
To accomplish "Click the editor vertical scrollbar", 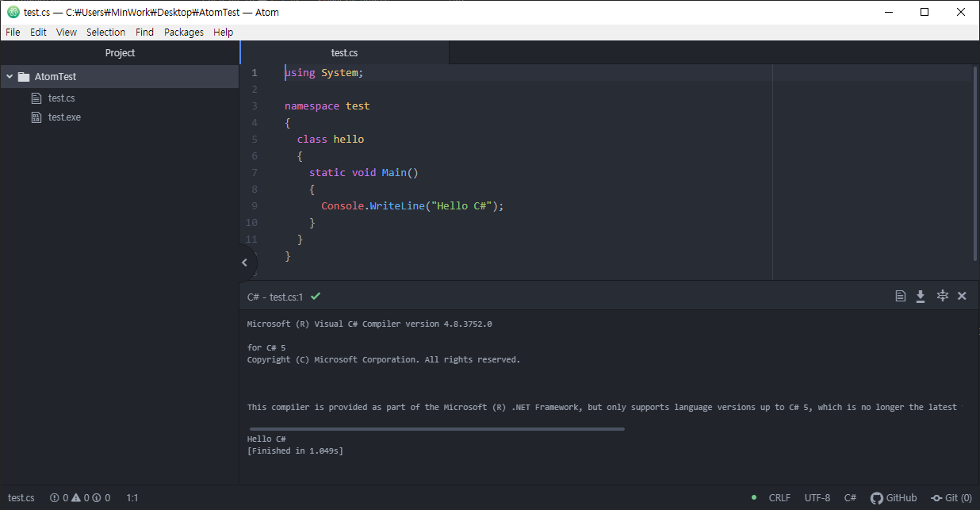I will [976, 165].
